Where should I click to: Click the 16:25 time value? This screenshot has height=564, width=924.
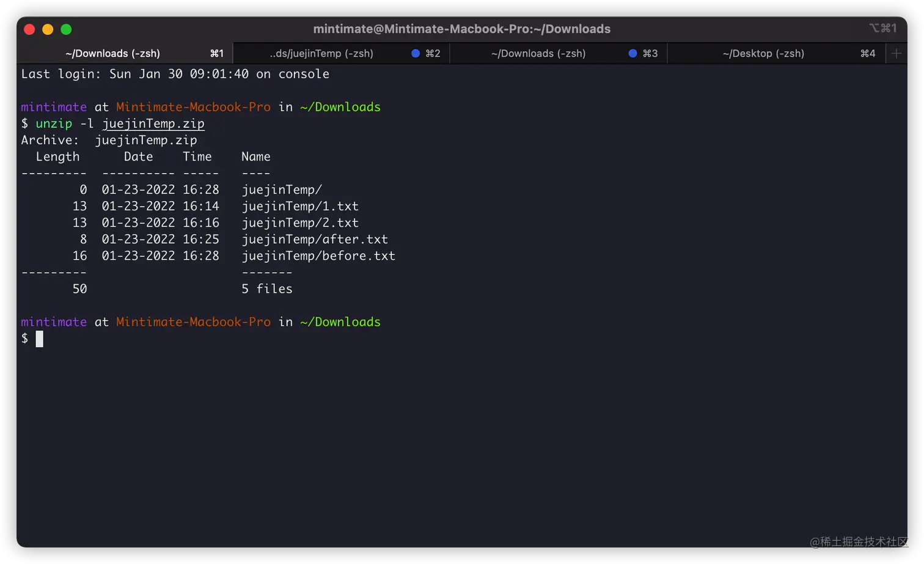click(x=201, y=239)
